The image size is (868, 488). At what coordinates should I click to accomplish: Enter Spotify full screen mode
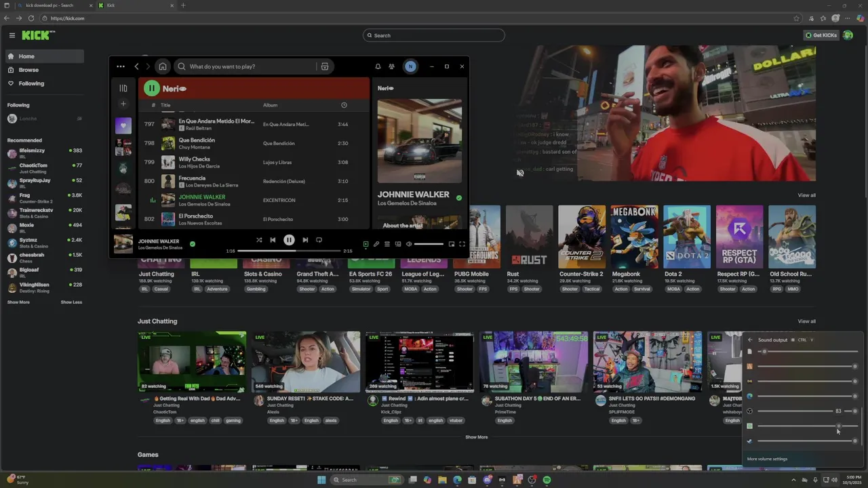(462, 244)
